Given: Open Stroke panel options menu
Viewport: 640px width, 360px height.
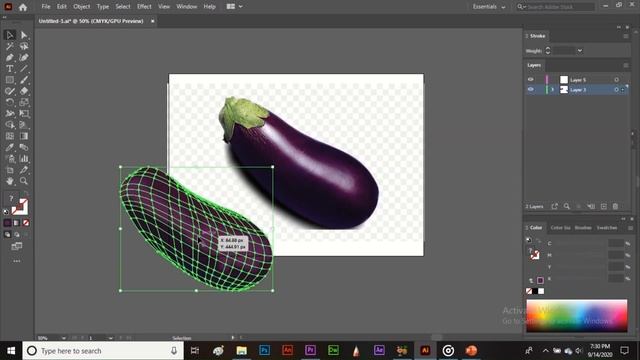Looking at the screenshot, I should point(626,36).
